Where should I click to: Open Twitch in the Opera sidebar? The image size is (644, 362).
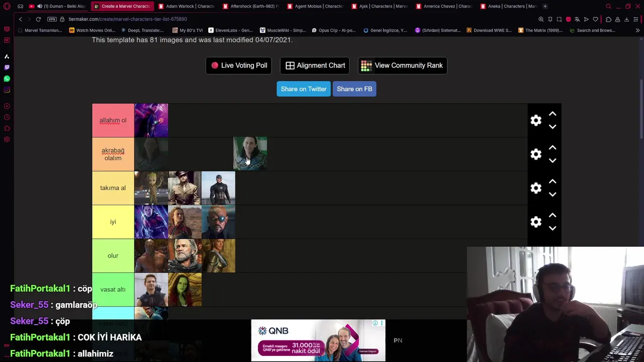pos(7,67)
